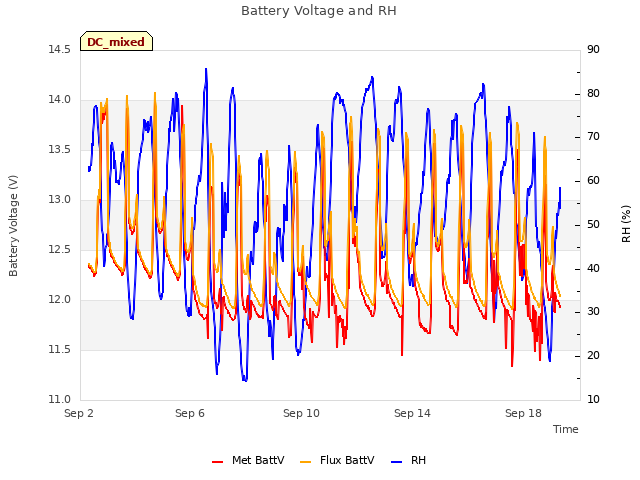Click the Sep 18 x-axis tick label
The image size is (640, 480).
point(523,413)
